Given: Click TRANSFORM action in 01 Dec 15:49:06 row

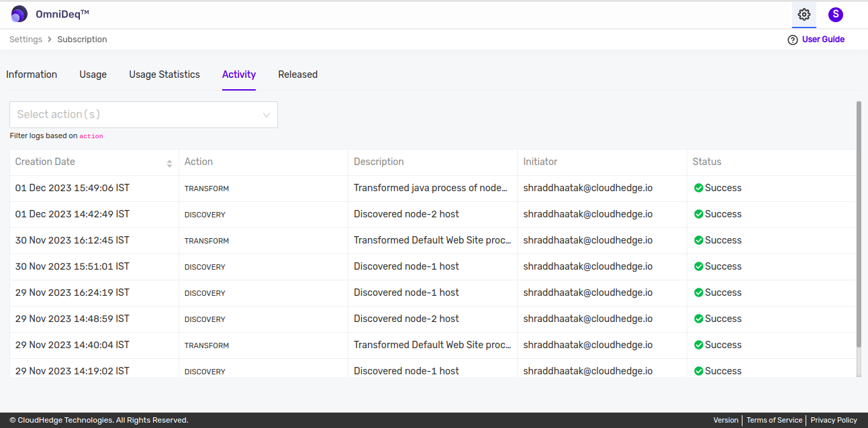Looking at the screenshot, I should point(207,189).
